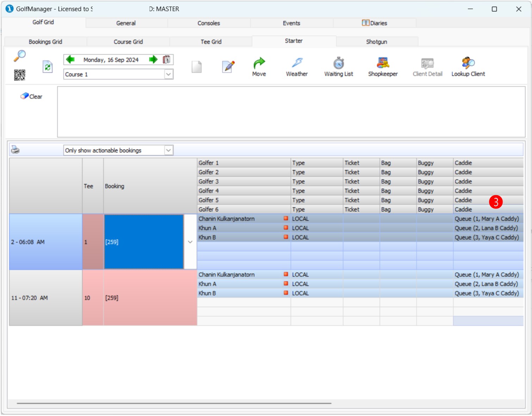Click the printer icon above the grid
The height and width of the screenshot is (416, 532).
click(x=15, y=150)
